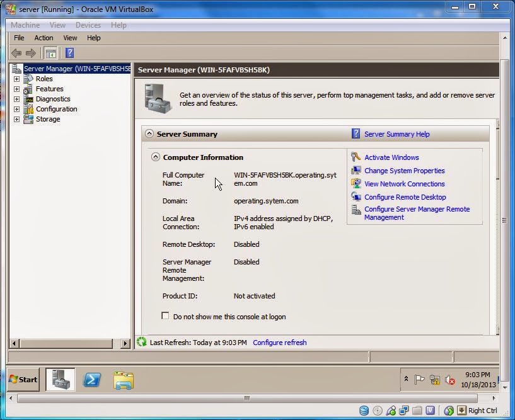Open Server Manager from the taskbar
Image resolution: width=515 pixels, height=420 pixels.
pos(61,380)
